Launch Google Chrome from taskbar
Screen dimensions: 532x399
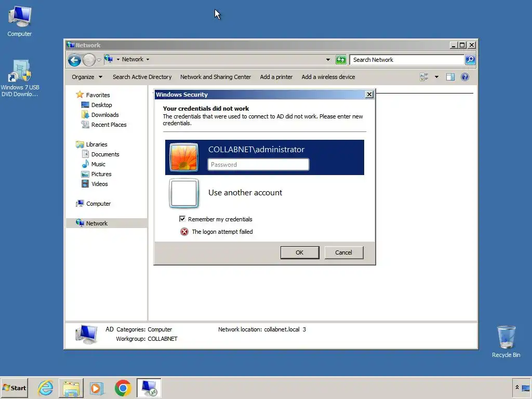pos(123,388)
